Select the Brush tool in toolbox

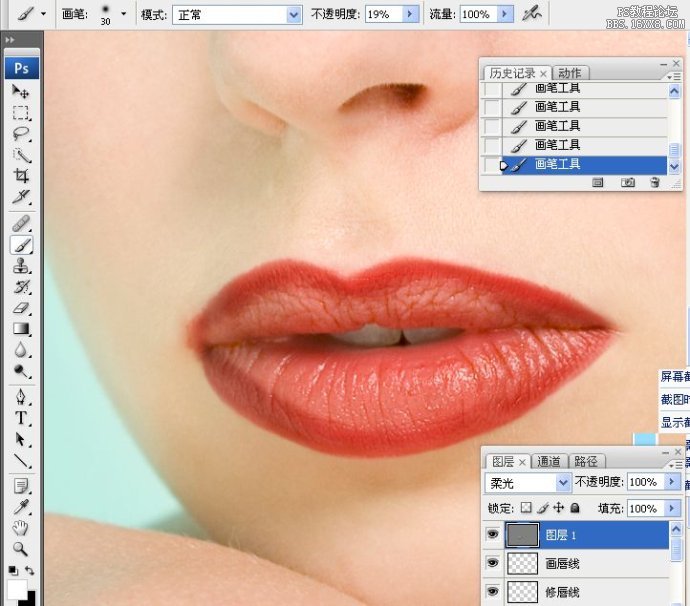coord(20,245)
